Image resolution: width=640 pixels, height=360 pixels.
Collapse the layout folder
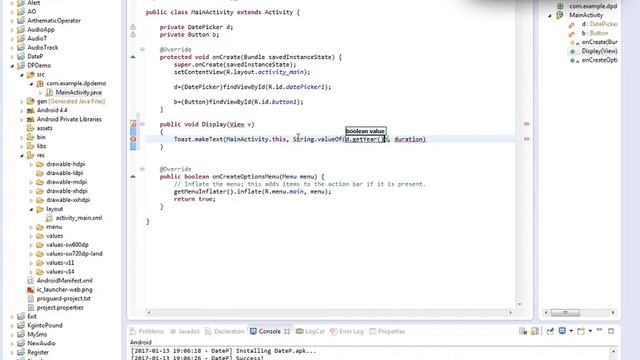click(31, 209)
